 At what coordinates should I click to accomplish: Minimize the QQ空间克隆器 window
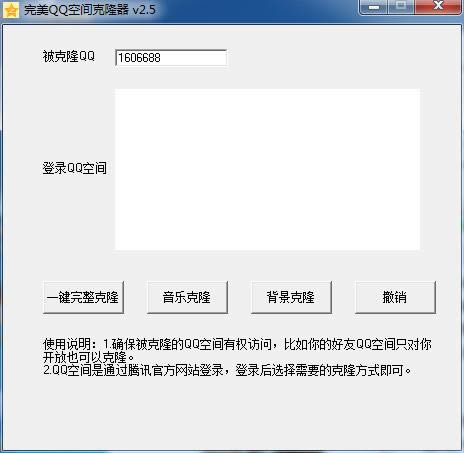pyautogui.click(x=374, y=7)
